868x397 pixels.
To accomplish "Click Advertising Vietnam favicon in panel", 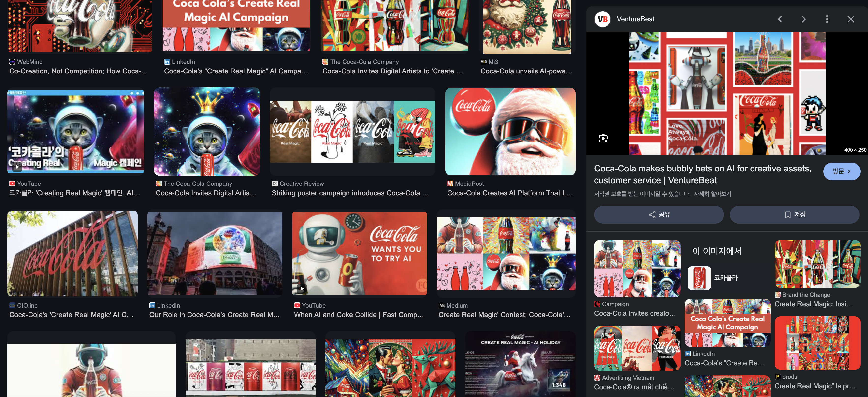I will pos(597,378).
